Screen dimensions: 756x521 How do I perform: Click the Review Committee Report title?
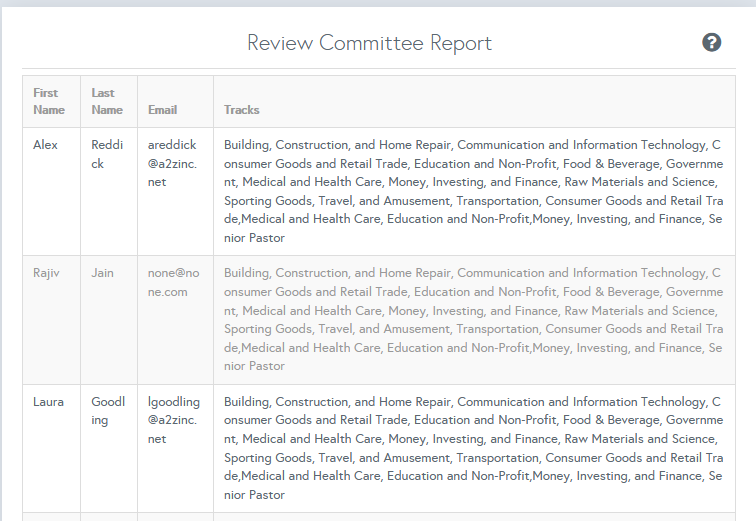click(x=369, y=43)
